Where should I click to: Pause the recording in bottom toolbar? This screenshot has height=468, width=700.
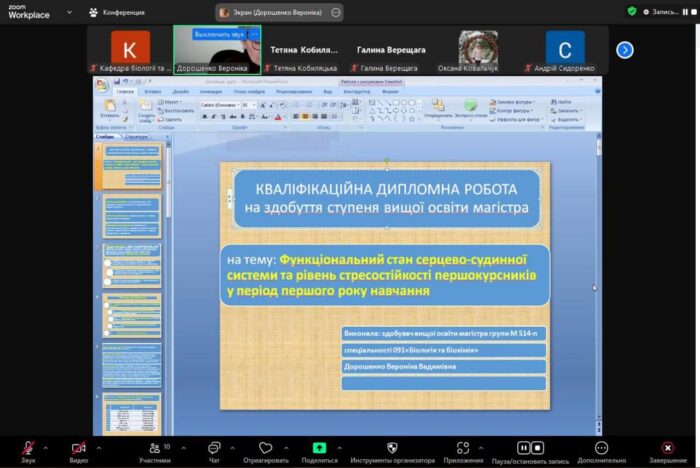[523, 447]
